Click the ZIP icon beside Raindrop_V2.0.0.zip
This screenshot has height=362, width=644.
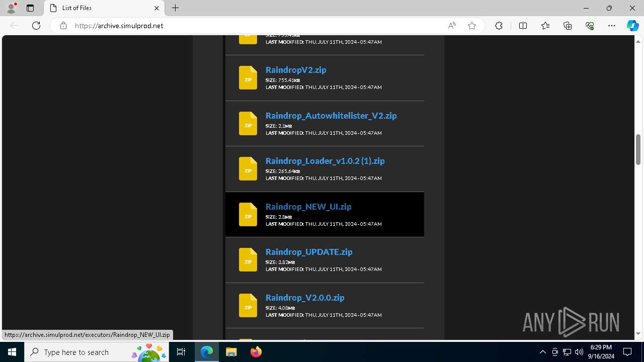point(248,306)
